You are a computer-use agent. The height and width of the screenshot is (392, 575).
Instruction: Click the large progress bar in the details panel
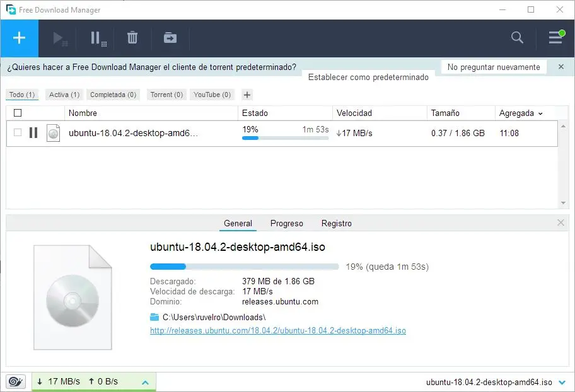(x=244, y=267)
